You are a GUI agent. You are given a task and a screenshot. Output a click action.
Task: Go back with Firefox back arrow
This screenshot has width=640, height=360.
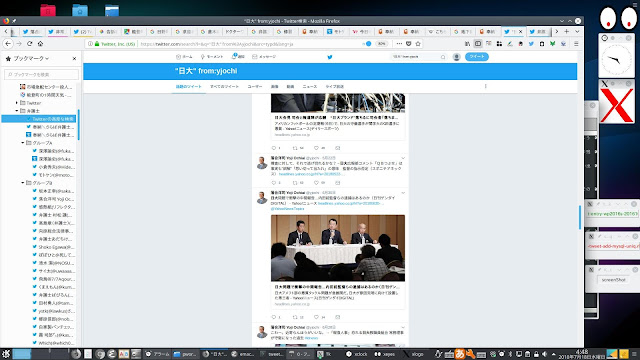point(8,44)
